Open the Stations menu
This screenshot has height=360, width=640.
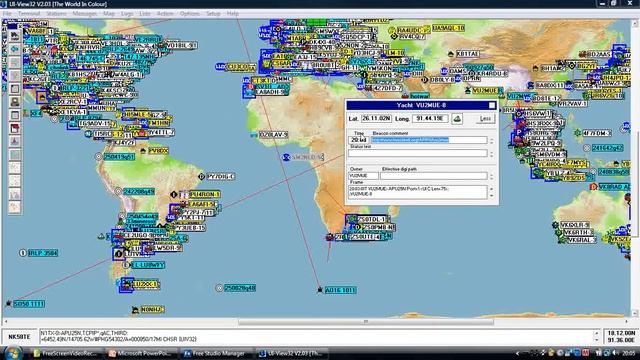pyautogui.click(x=56, y=13)
